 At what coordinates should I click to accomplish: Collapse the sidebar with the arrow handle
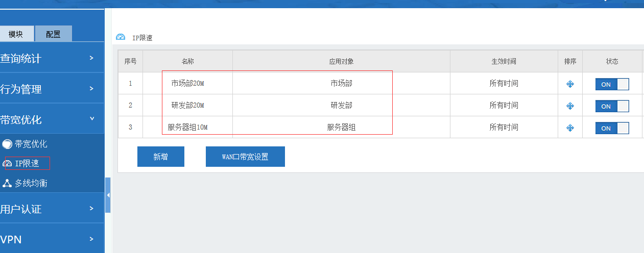click(108, 195)
